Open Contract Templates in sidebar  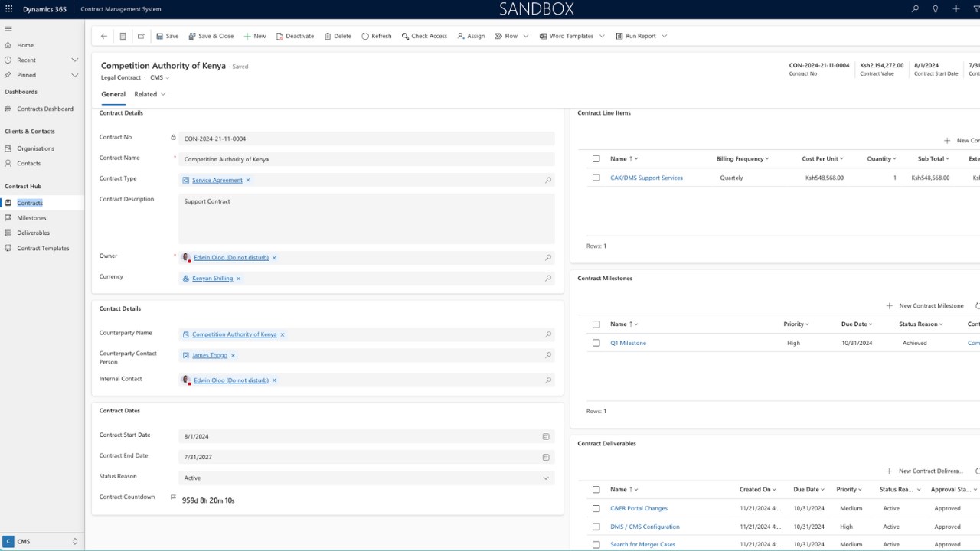click(42, 248)
